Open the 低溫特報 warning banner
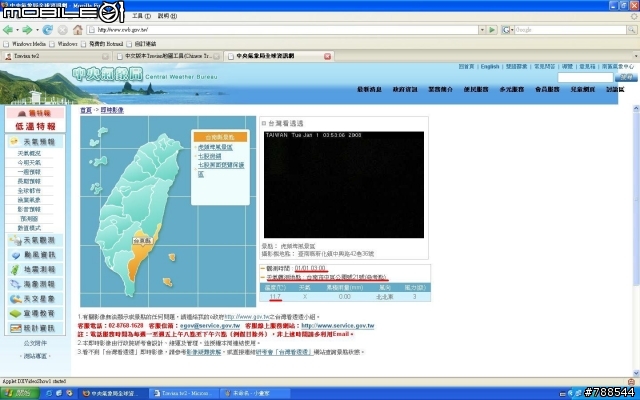The width and height of the screenshot is (640, 400). (35, 127)
